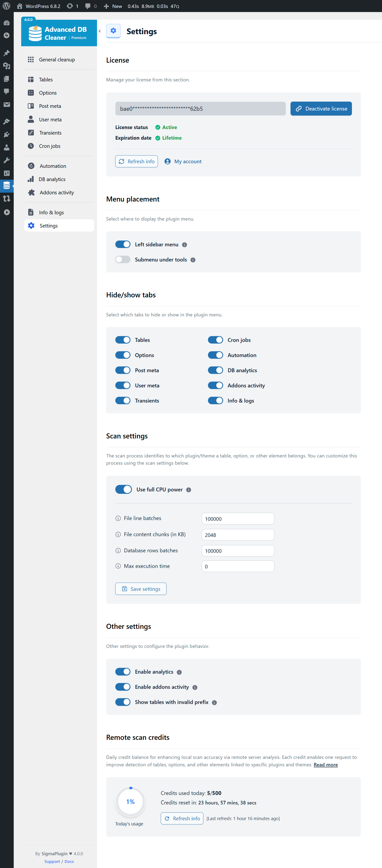The image size is (382, 868).
Task: Open Automation tab in plugin menu
Action: tap(59, 166)
